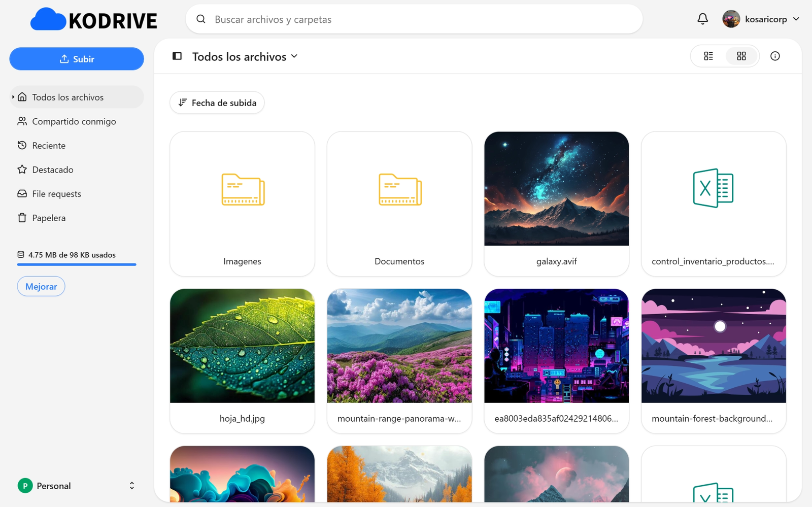
Task: Click the galaxy.avif file name
Action: click(557, 261)
